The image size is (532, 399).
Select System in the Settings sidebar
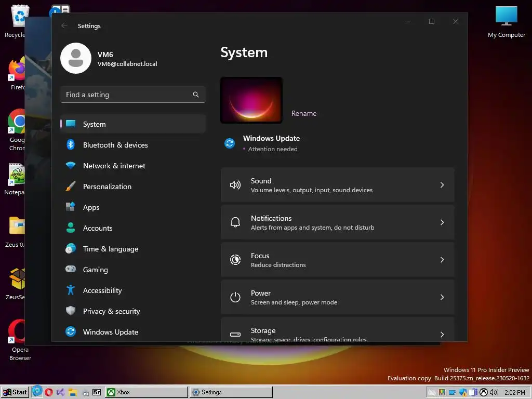[x=133, y=124]
